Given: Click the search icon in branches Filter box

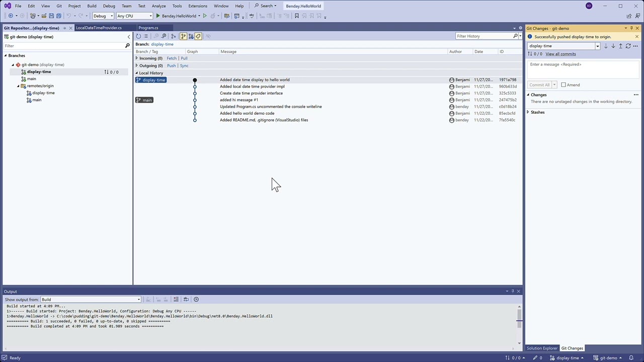Looking at the screenshot, I should click(127, 46).
